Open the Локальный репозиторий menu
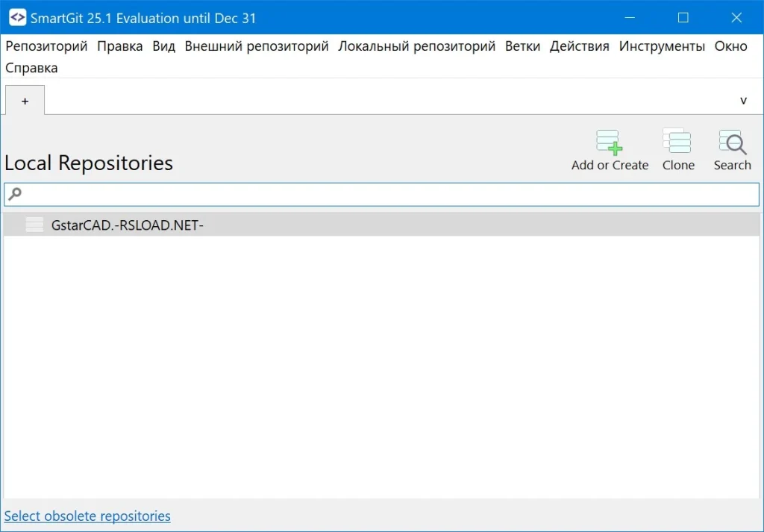This screenshot has width=764, height=532. click(x=416, y=46)
